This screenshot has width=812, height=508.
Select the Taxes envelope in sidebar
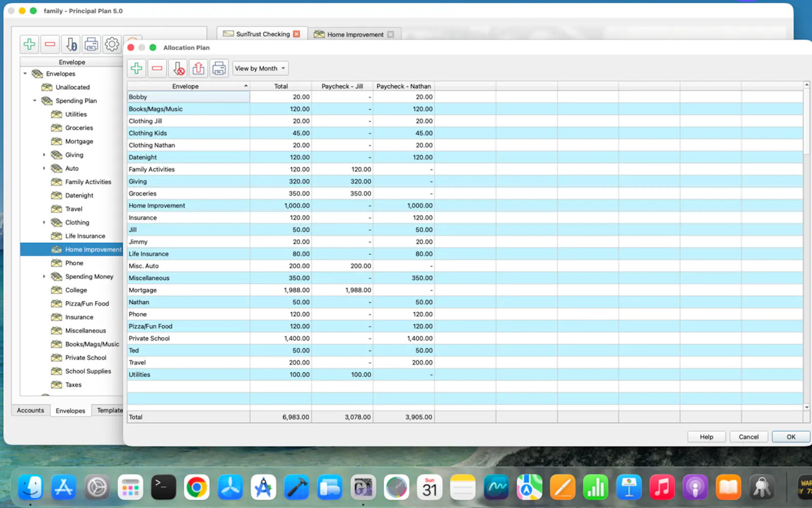click(x=73, y=385)
